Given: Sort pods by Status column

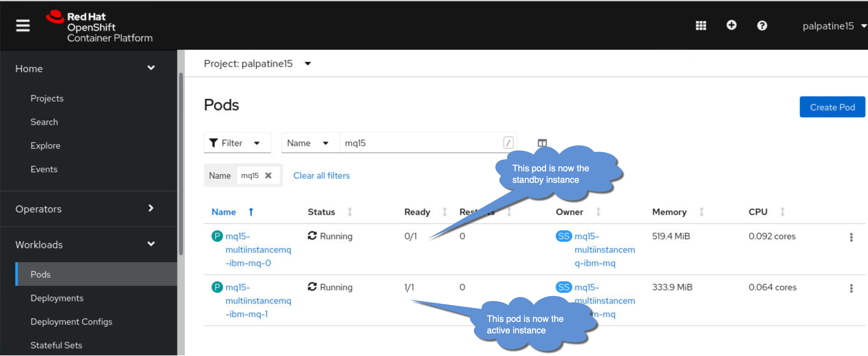Looking at the screenshot, I should click(x=330, y=212).
